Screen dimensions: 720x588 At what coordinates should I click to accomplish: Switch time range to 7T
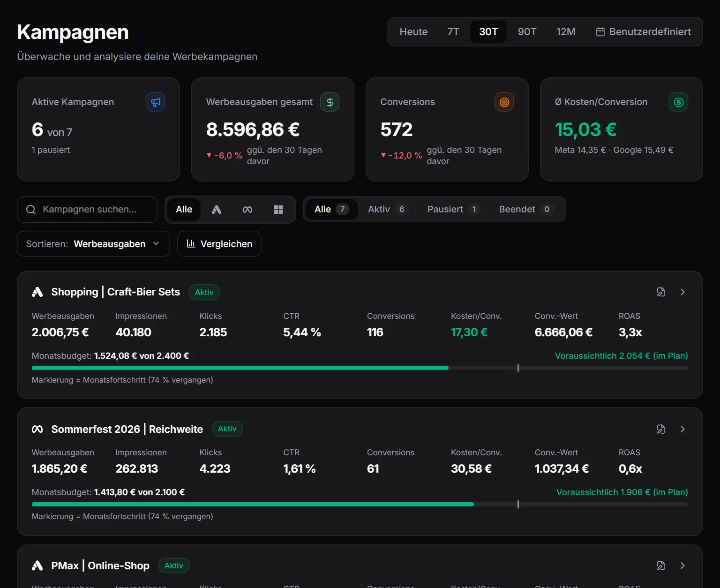tap(453, 32)
